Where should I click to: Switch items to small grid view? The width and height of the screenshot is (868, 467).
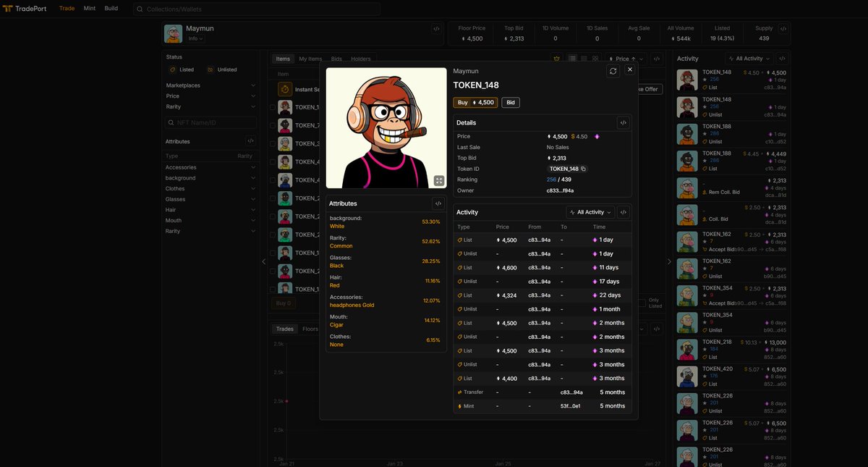584,59
